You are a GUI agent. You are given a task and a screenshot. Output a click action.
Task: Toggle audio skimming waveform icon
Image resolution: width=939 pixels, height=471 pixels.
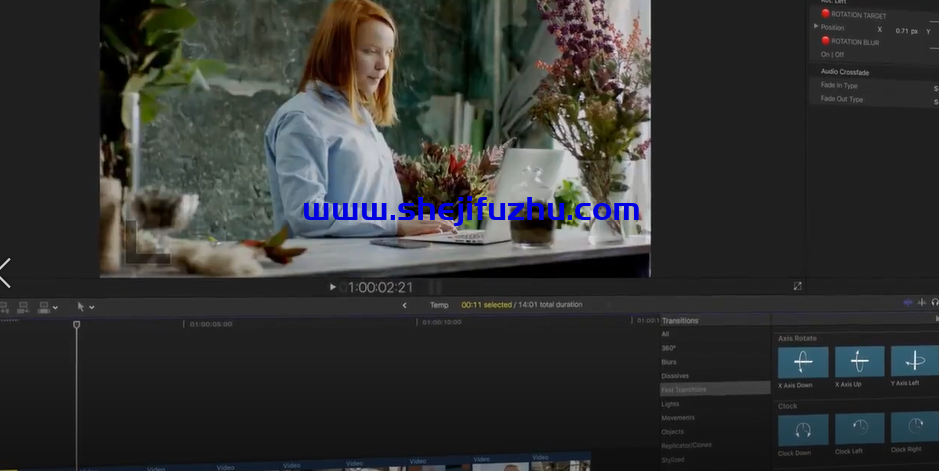[922, 303]
